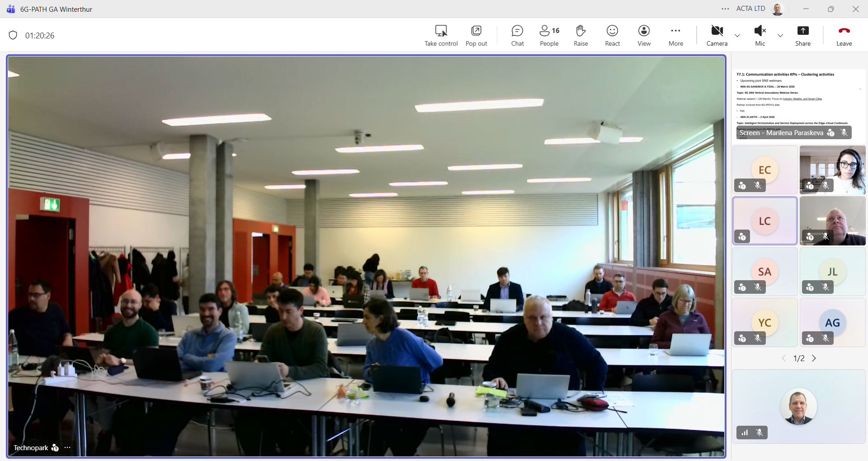The width and height of the screenshot is (868, 461).
Task: Open the More actions menu
Action: [676, 36]
